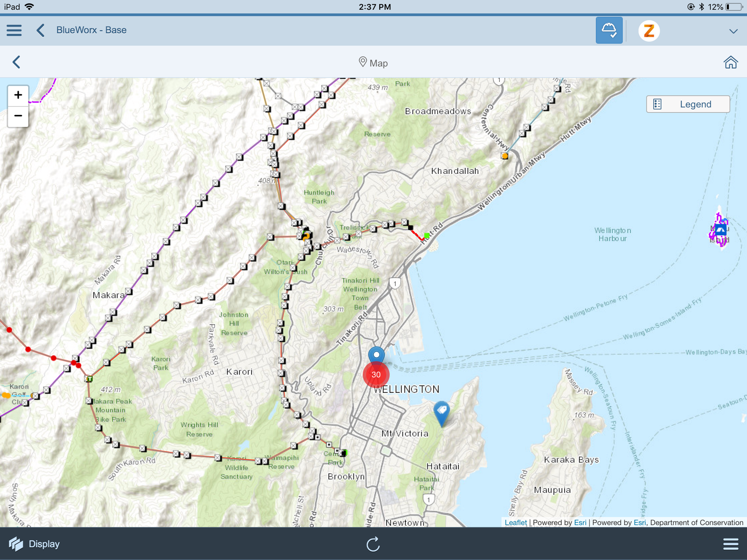Expand the user dropdown chevron
The width and height of the screenshot is (747, 560).
733,31
